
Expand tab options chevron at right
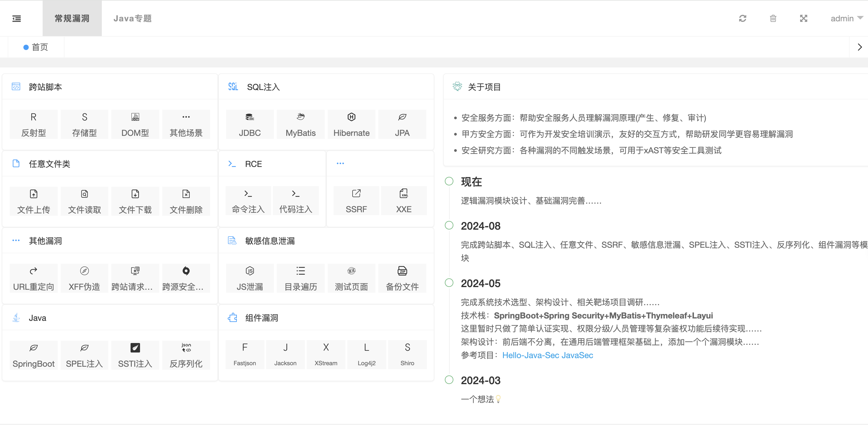[859, 47]
